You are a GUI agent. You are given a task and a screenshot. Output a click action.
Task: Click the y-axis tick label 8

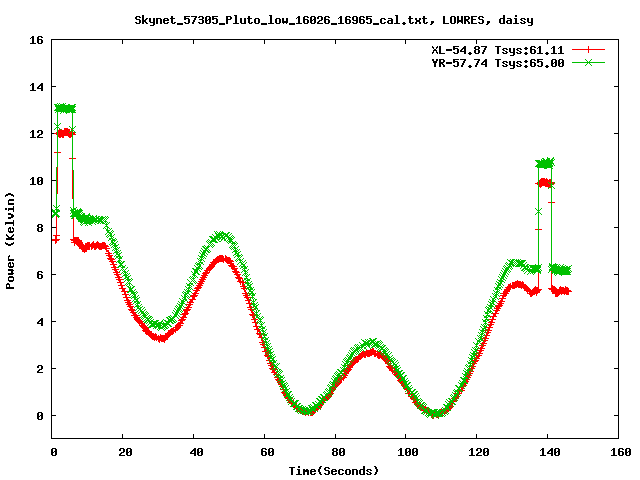point(40,228)
